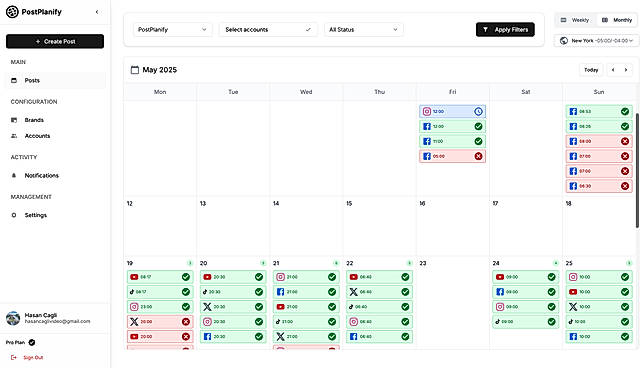The image size is (642, 368).
Task: Click the Pro Plan verified badge
Action: (32, 342)
